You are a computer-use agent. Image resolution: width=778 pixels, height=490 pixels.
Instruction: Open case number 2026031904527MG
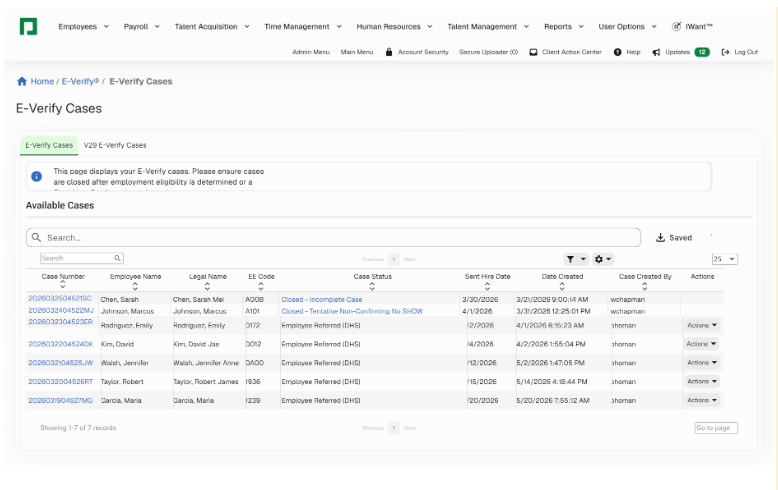point(61,400)
